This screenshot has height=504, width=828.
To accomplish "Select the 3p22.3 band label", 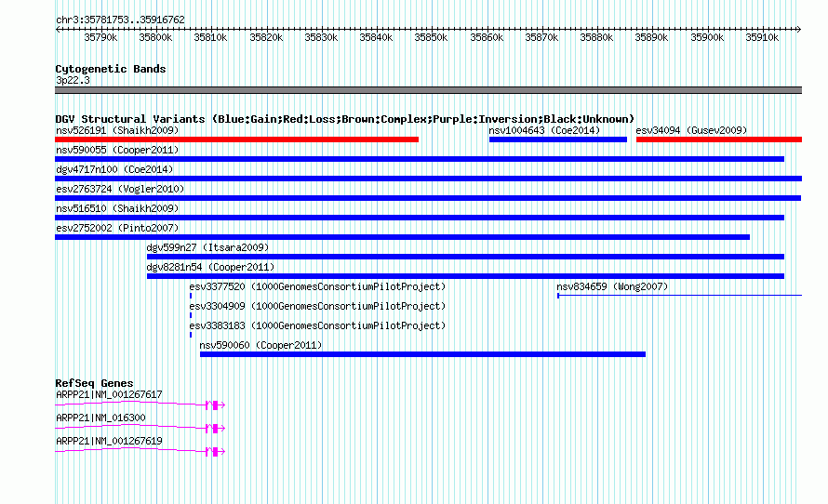I will click(73, 80).
